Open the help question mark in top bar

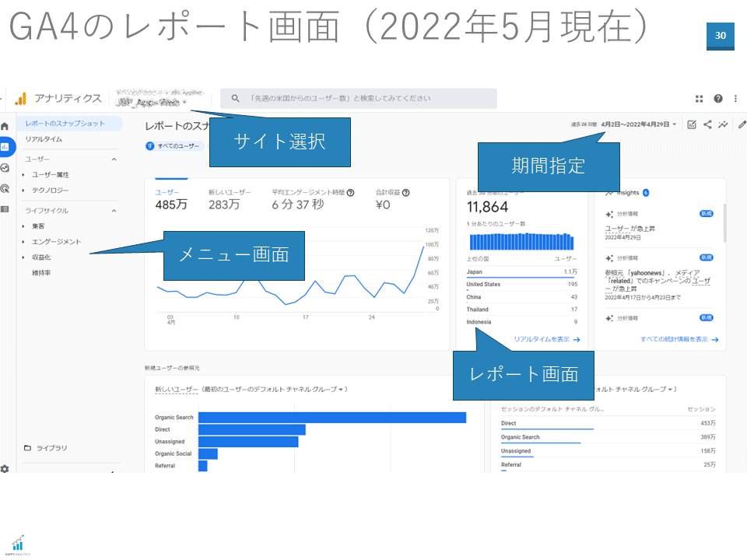pyautogui.click(x=718, y=99)
